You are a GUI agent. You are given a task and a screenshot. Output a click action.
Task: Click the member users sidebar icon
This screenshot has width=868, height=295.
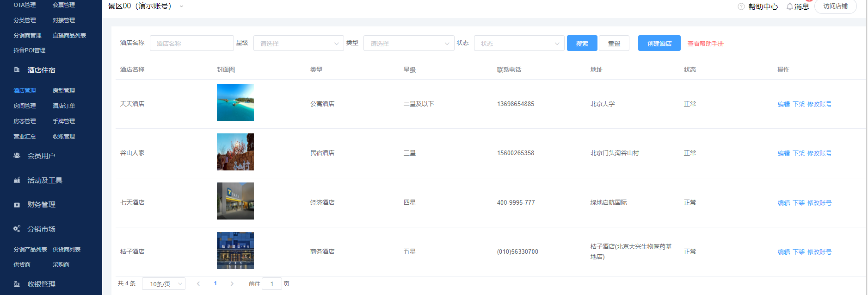coord(17,156)
